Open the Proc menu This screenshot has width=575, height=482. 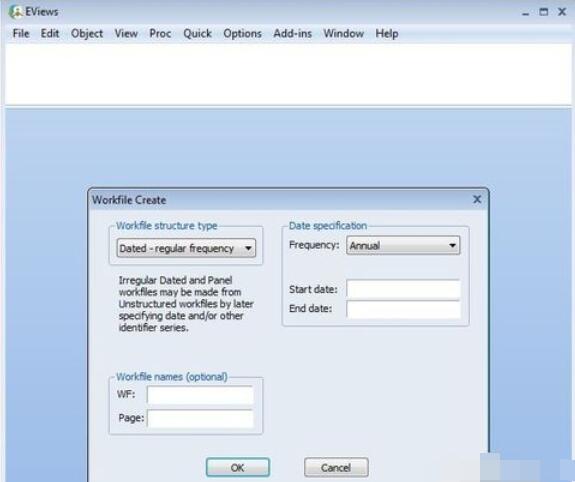(160, 33)
